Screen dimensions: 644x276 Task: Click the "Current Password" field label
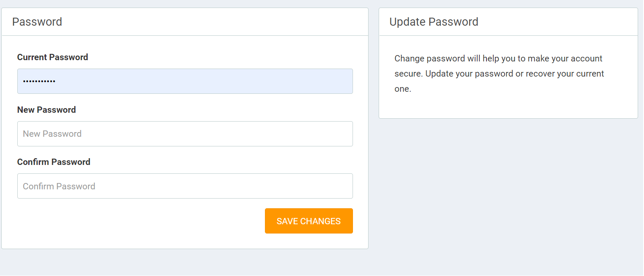53,57
